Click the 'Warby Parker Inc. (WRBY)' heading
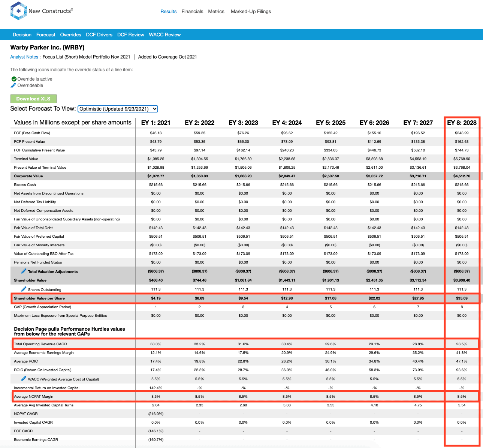483x448 pixels. pos(47,47)
